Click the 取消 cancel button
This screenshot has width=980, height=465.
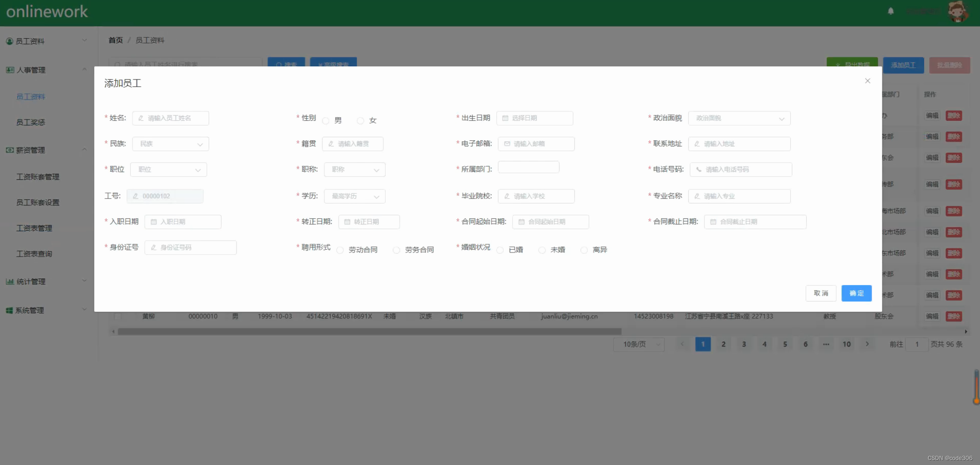[x=821, y=293]
